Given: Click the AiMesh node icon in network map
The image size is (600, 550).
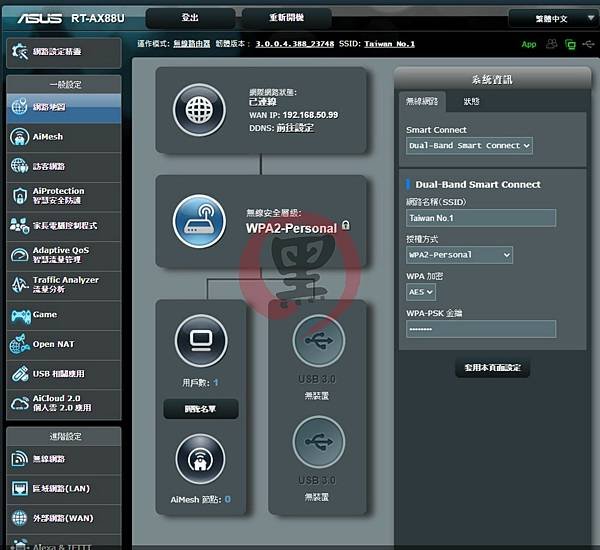Looking at the screenshot, I should (x=200, y=459).
